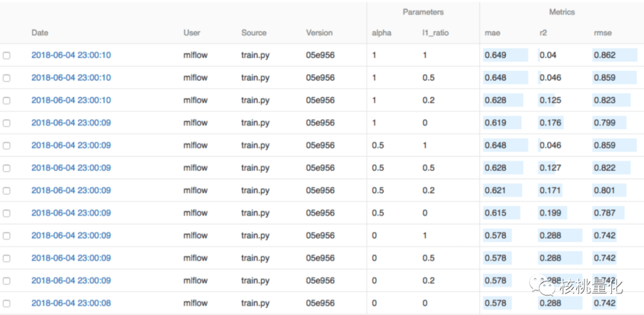Check the run with rmse 0.787
This screenshot has height=315, width=644.
7,213
